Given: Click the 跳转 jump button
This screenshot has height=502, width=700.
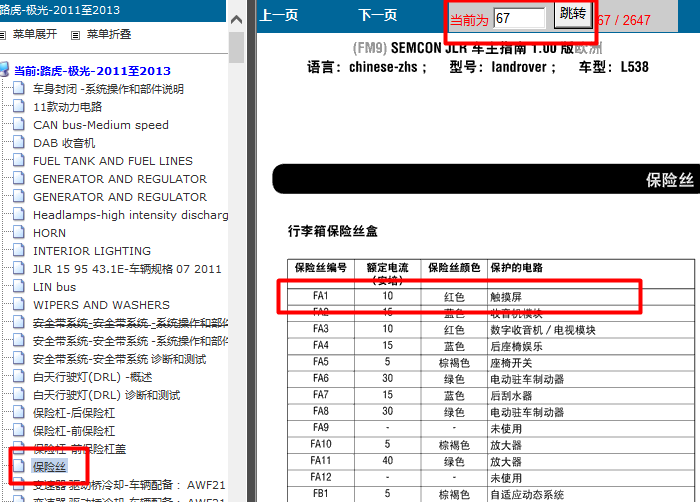Looking at the screenshot, I should [x=573, y=14].
